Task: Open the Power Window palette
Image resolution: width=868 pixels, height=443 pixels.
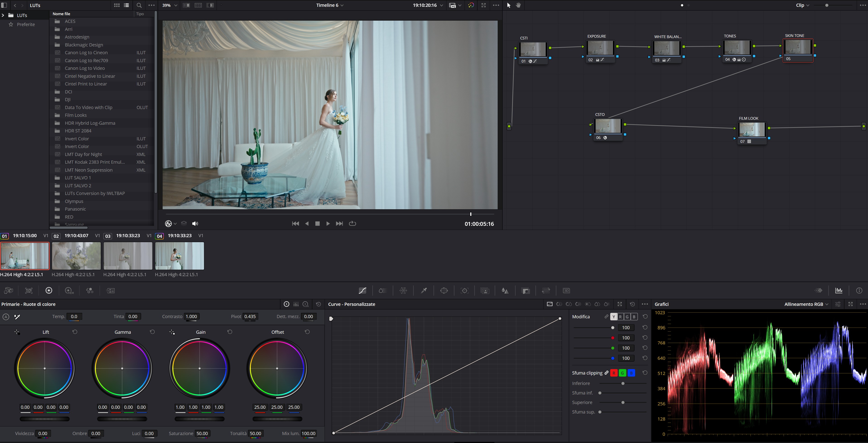Action: point(444,291)
